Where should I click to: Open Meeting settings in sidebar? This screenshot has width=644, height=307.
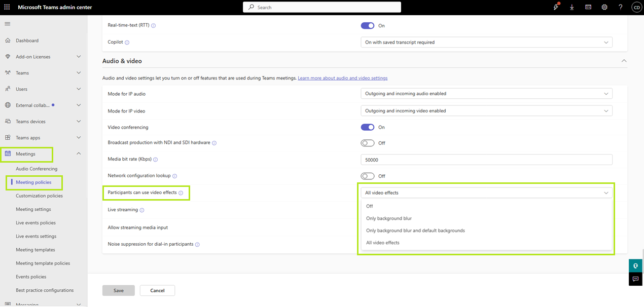click(x=33, y=209)
